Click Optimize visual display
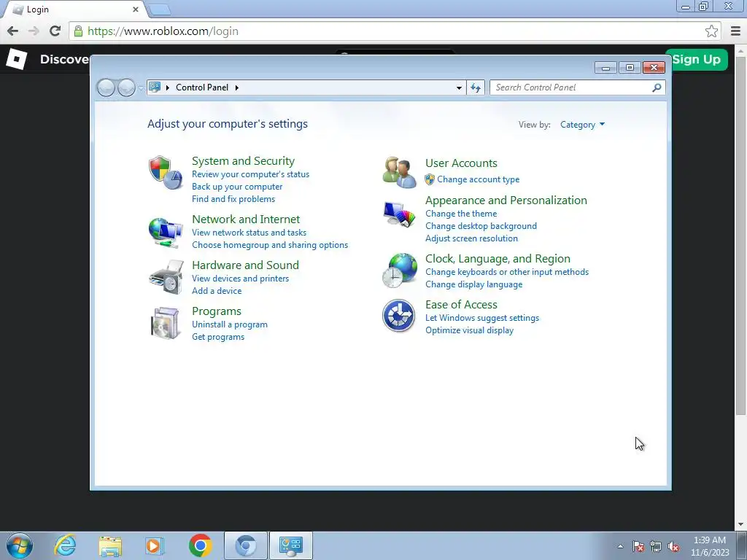The image size is (747, 560). pos(469,330)
